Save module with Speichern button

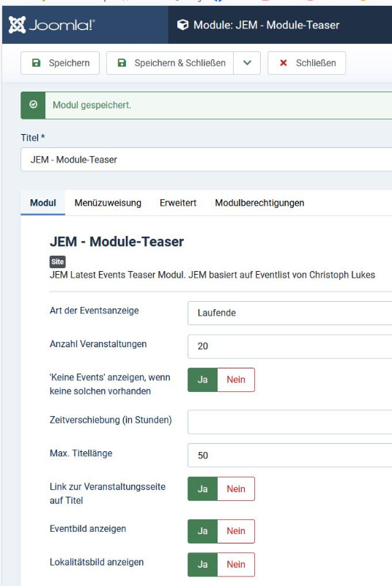60,63
